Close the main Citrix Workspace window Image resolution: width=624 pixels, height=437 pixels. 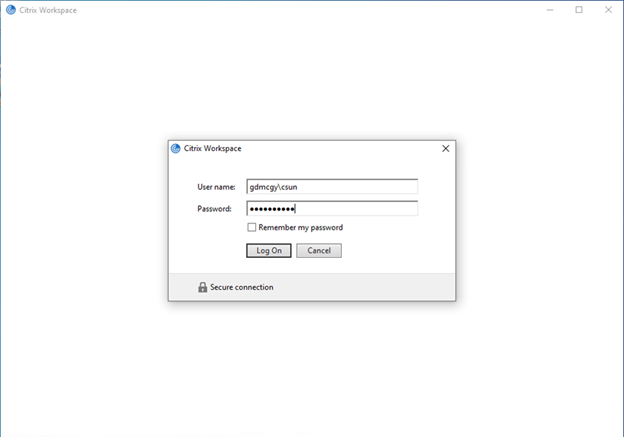(x=608, y=10)
